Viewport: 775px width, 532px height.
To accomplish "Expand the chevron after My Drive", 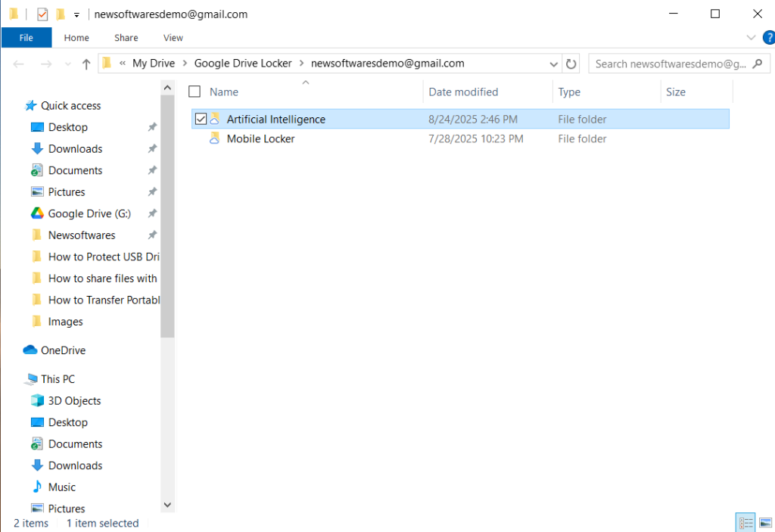I will click(x=185, y=64).
